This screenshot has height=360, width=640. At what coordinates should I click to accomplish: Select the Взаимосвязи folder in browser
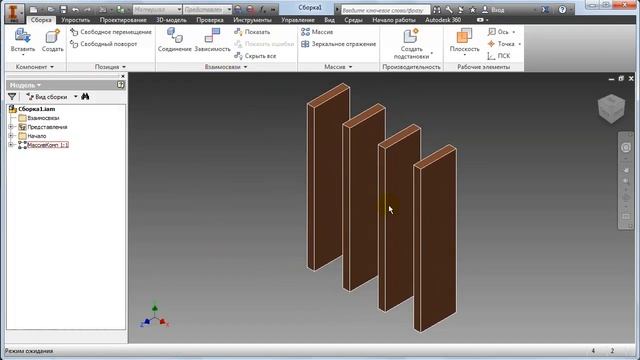click(x=43, y=118)
